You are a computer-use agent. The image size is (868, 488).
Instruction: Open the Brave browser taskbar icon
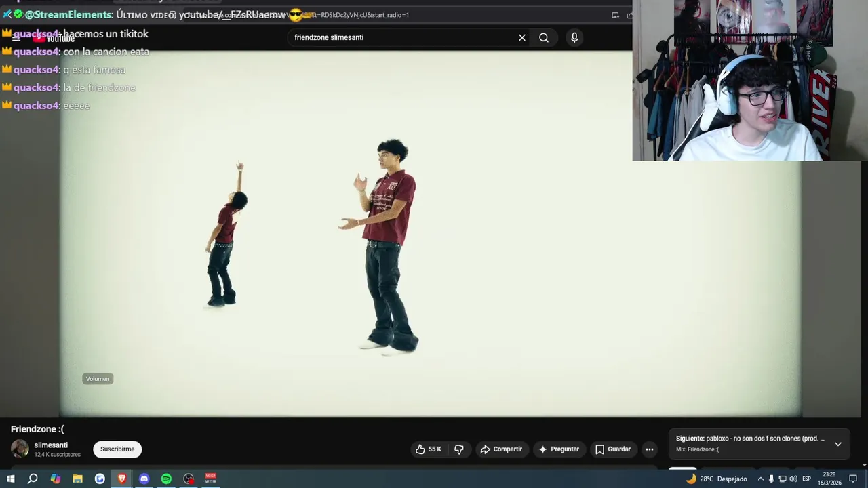[x=122, y=479]
